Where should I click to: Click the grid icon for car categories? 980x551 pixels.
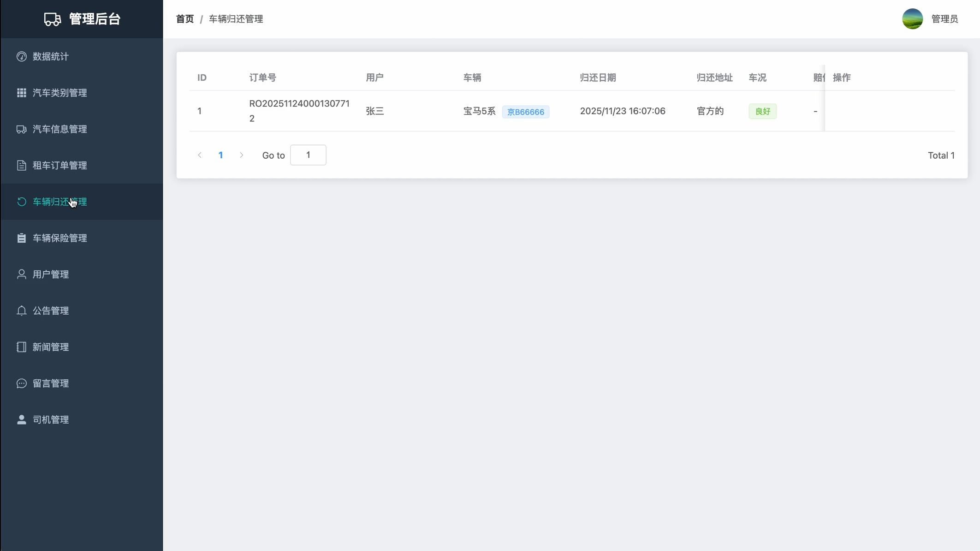[x=22, y=93]
